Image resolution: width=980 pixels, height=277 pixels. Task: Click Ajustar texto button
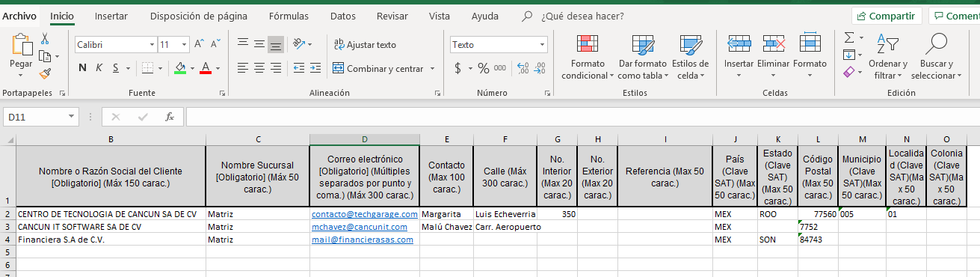pos(365,45)
